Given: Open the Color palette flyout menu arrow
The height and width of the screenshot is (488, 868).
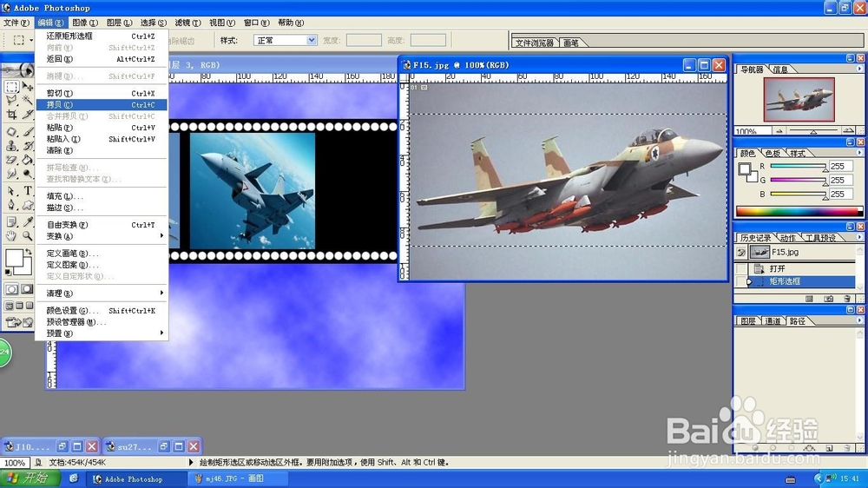Looking at the screenshot, I should (859, 153).
